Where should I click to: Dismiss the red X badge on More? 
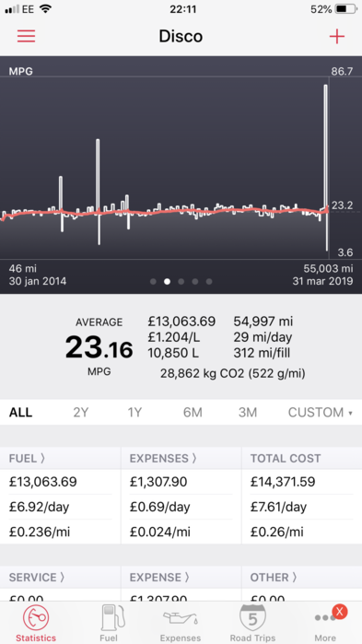(x=339, y=612)
